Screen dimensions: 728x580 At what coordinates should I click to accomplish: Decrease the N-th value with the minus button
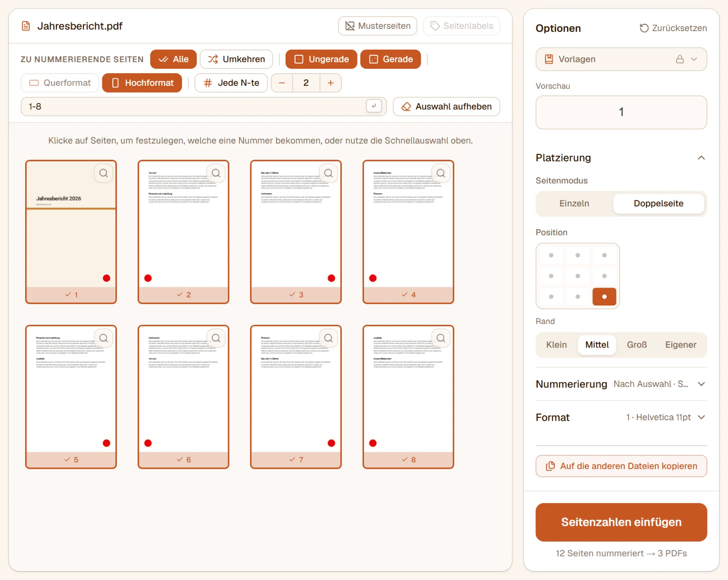(282, 83)
